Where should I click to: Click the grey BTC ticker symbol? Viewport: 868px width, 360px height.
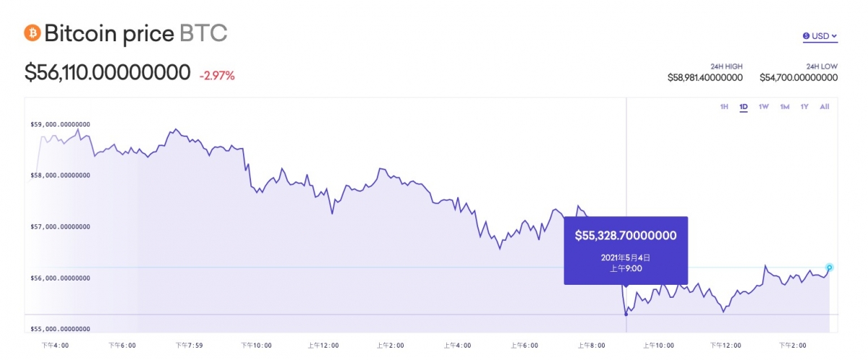[203, 33]
